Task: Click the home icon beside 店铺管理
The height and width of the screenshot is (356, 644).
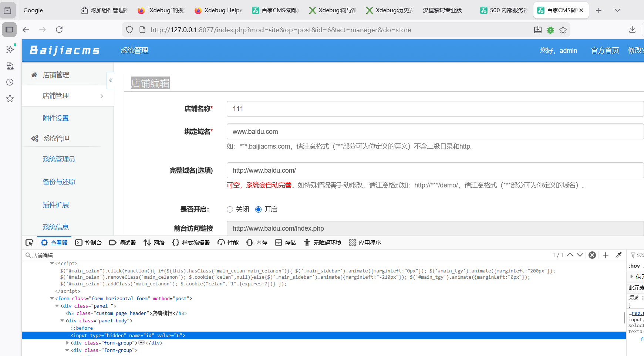Action: click(34, 75)
